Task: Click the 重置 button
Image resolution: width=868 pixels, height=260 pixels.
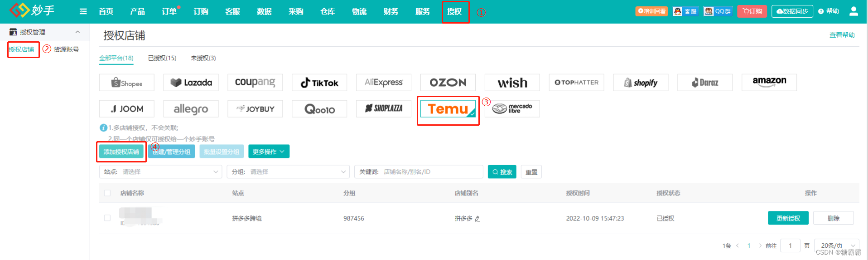Action: pyautogui.click(x=531, y=172)
